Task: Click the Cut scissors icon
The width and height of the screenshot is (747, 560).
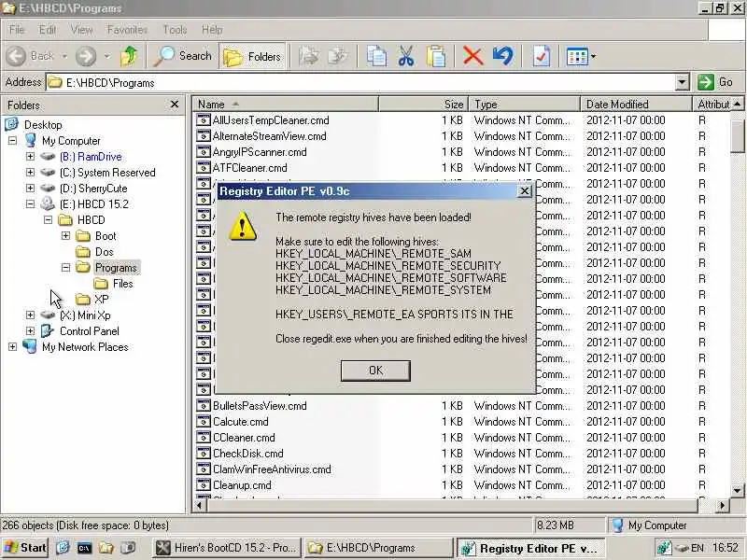Action: [x=406, y=56]
